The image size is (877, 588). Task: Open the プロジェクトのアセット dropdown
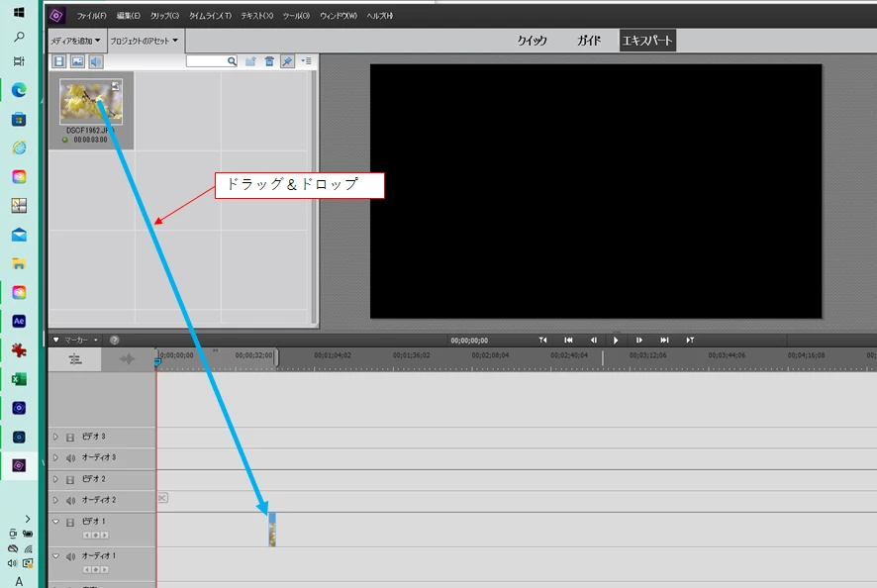click(144, 41)
